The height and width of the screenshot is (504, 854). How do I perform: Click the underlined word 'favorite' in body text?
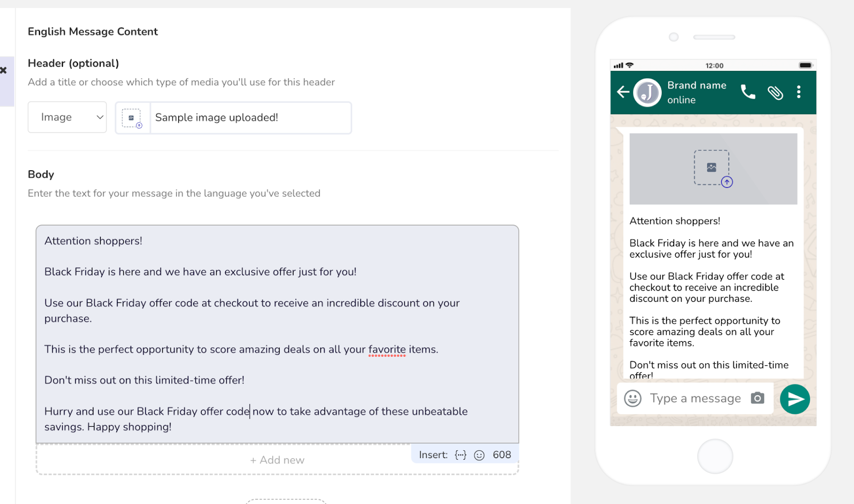coord(387,350)
